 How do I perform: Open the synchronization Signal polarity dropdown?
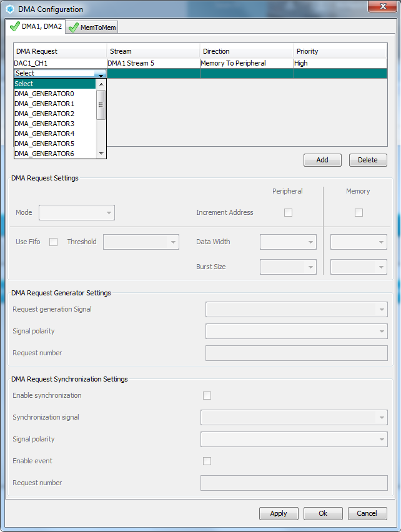(294, 440)
